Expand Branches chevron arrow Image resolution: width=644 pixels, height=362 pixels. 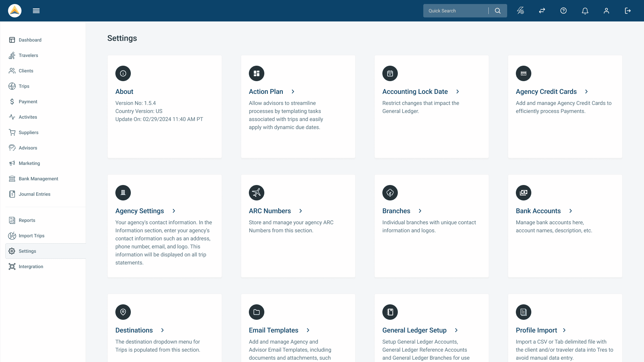pos(420,211)
